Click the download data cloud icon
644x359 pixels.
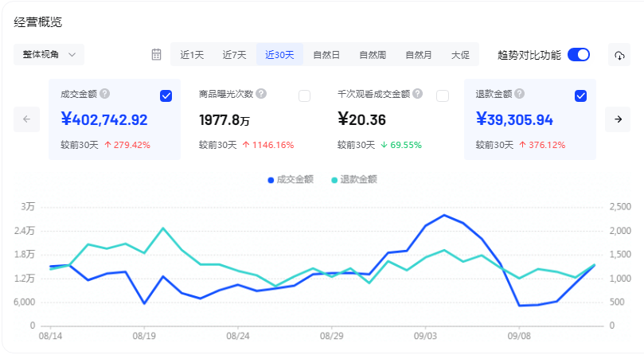(x=619, y=55)
